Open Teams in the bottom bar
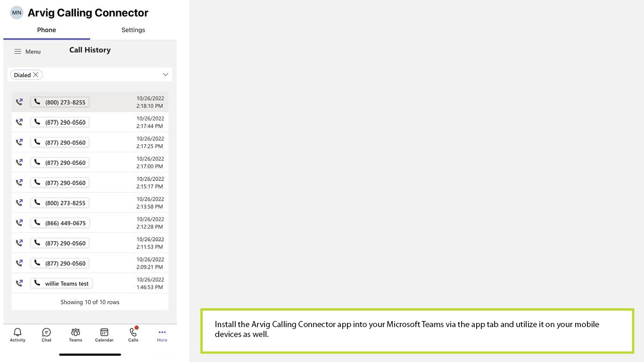The width and height of the screenshot is (644, 362). pyautogui.click(x=75, y=335)
